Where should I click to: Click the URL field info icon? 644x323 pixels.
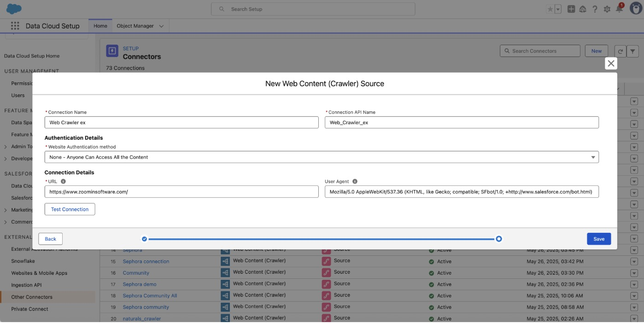[63, 181]
